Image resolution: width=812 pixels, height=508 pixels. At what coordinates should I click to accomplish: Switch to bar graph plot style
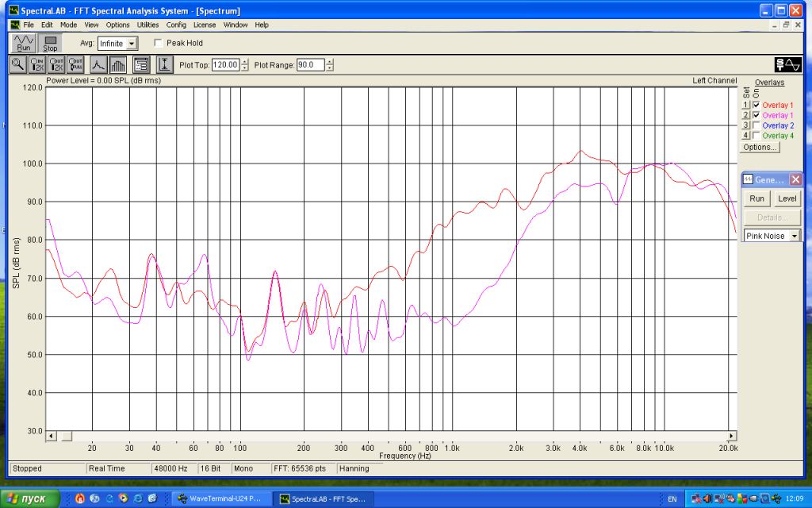point(117,65)
